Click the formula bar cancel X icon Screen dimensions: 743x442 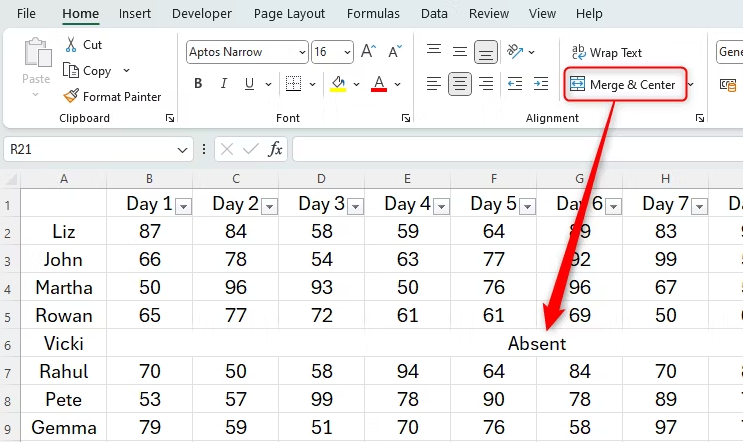coord(227,150)
